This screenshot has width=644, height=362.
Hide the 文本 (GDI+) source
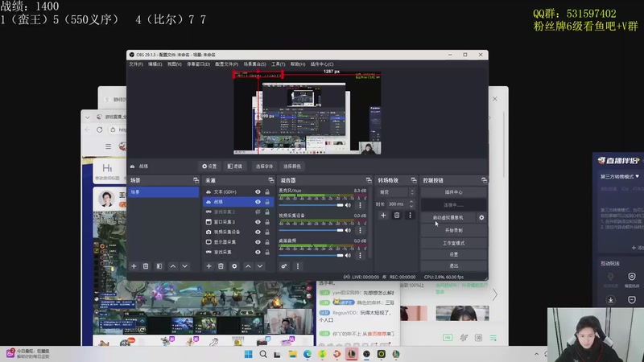[x=258, y=191]
